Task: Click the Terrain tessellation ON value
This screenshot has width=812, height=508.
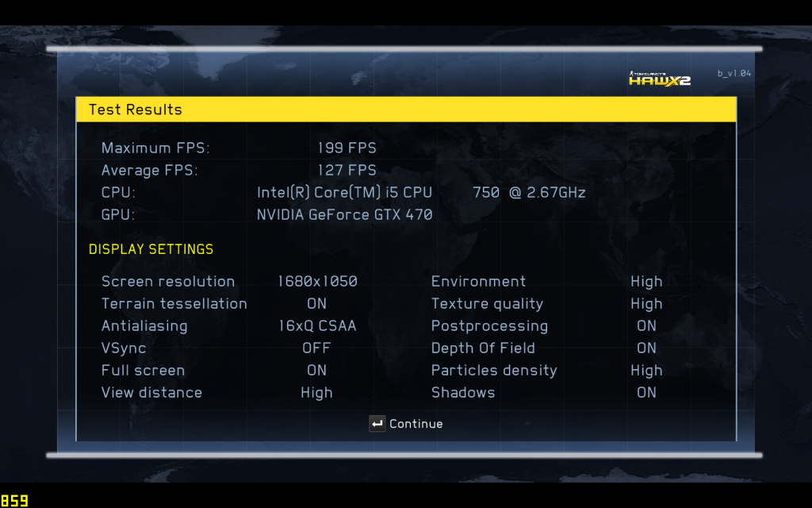Action: [316, 304]
